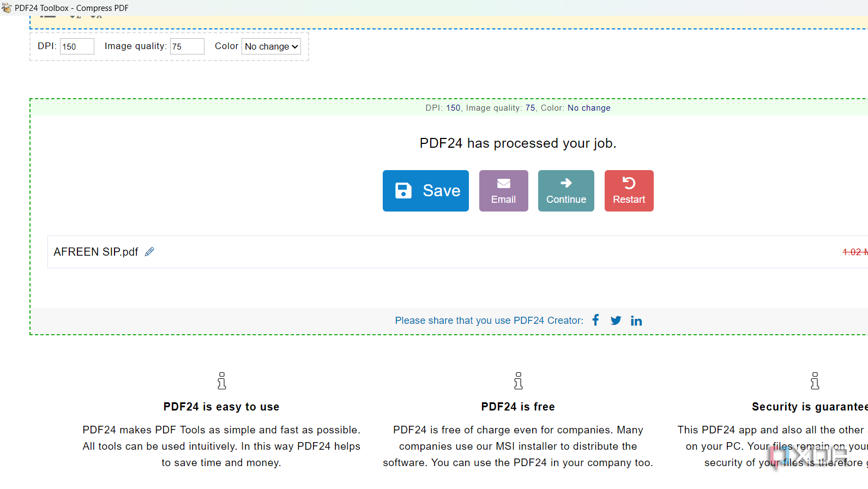Open the Color dropdown set to No change
868x489 pixels.
click(x=272, y=46)
